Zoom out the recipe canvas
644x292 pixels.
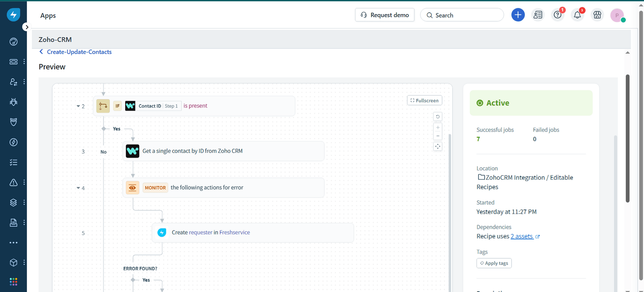[438, 136]
